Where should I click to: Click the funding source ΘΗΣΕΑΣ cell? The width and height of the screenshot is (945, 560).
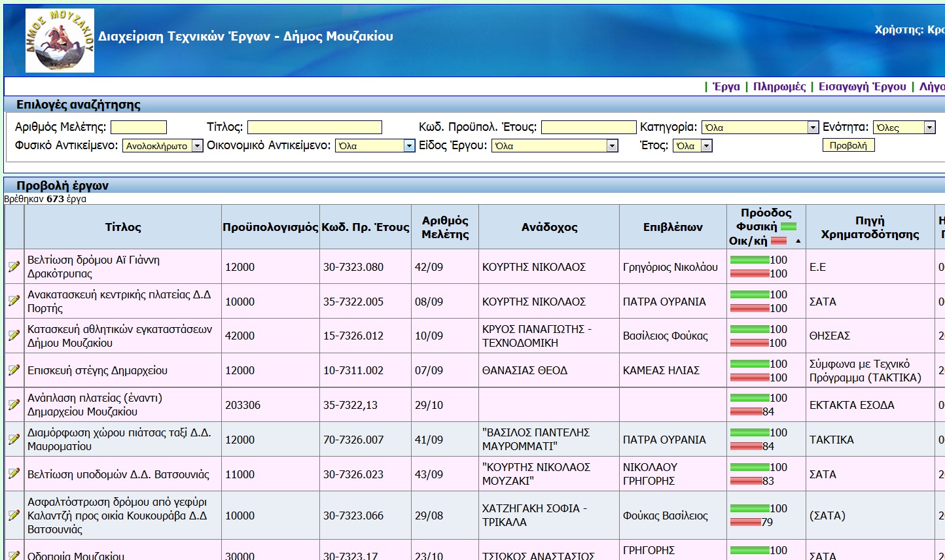[870, 336]
